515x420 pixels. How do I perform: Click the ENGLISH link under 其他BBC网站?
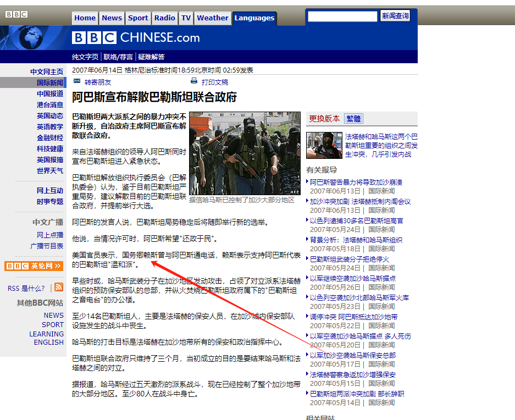tap(48, 342)
